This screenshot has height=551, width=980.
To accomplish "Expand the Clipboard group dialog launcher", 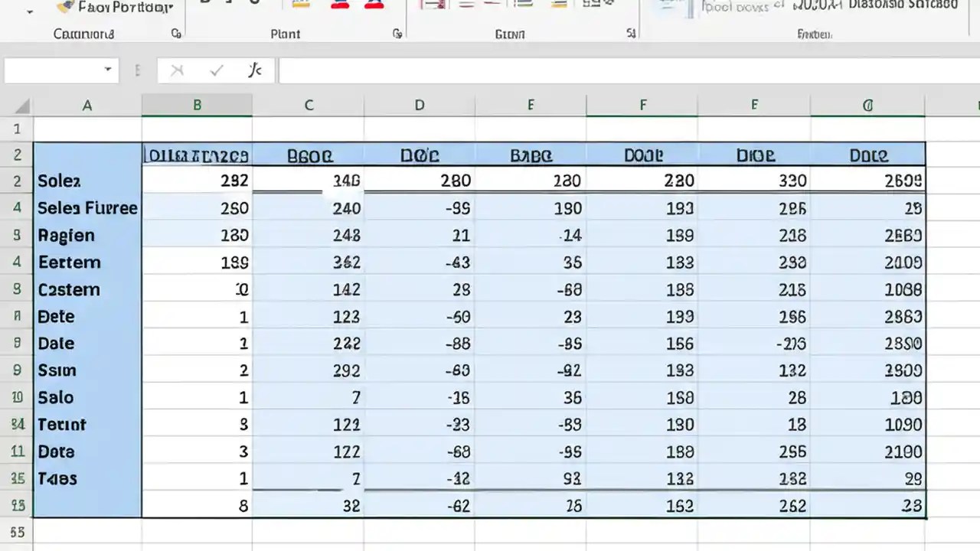I will coord(176,34).
